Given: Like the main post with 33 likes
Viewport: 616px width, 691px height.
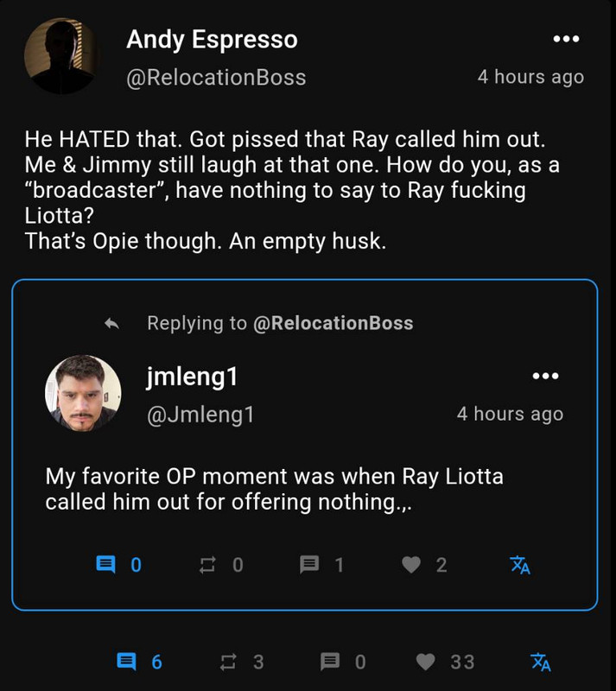Looking at the screenshot, I should click(x=426, y=662).
